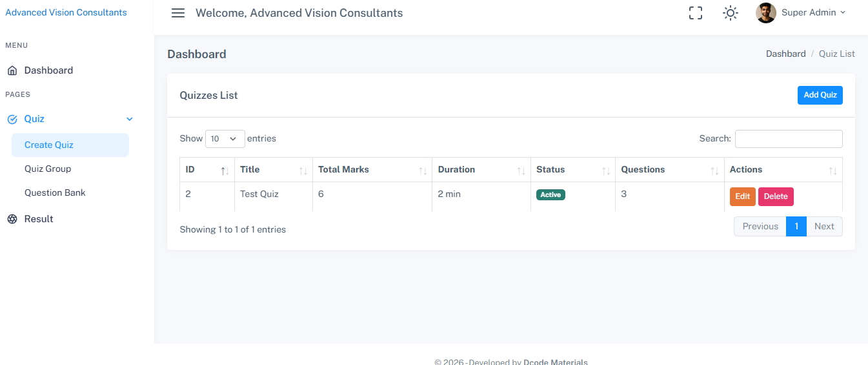Open Quiz Group in sidebar
Viewport: 868px width, 365px height.
[48, 169]
